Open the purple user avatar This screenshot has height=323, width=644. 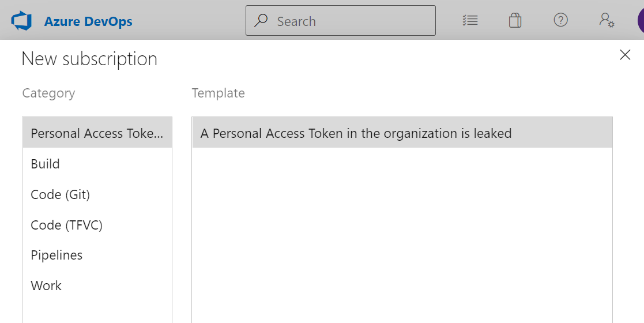click(641, 21)
